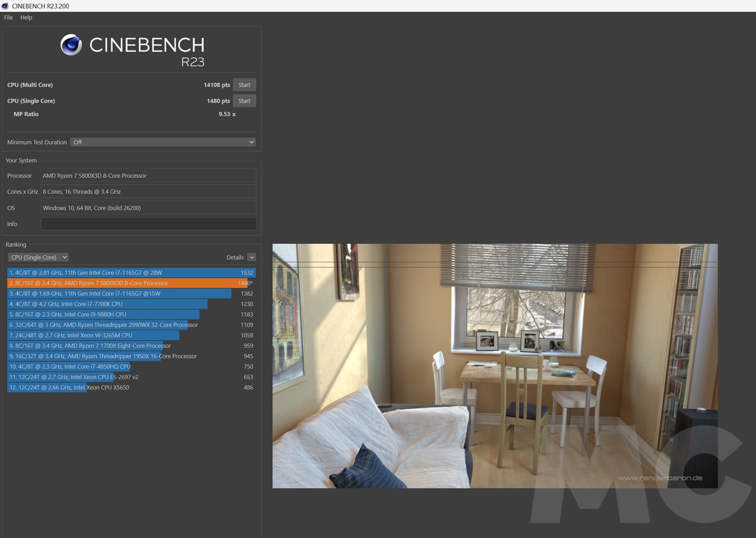756x538 pixels.
Task: Click the Minimum Test Duration label
Action: click(37, 142)
